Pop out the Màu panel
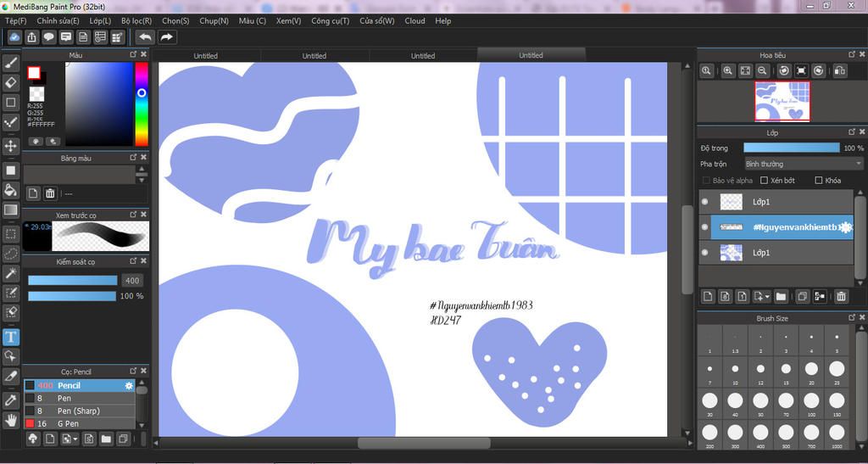 [133, 54]
